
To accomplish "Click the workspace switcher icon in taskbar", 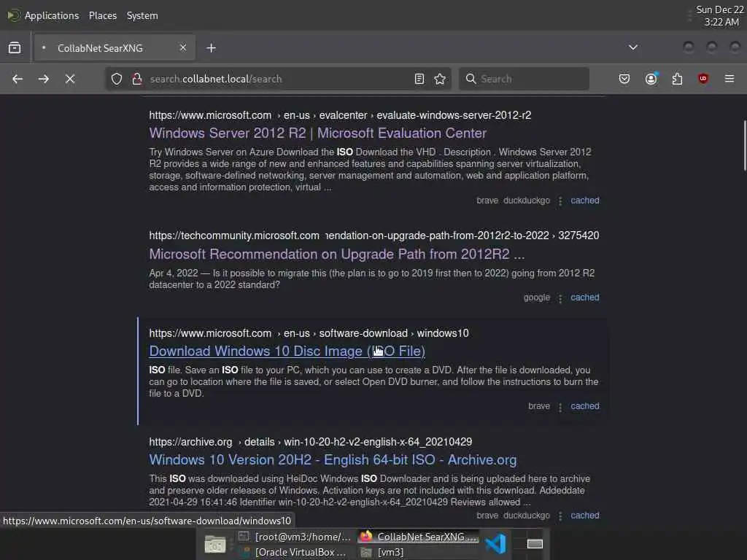I will point(535,544).
